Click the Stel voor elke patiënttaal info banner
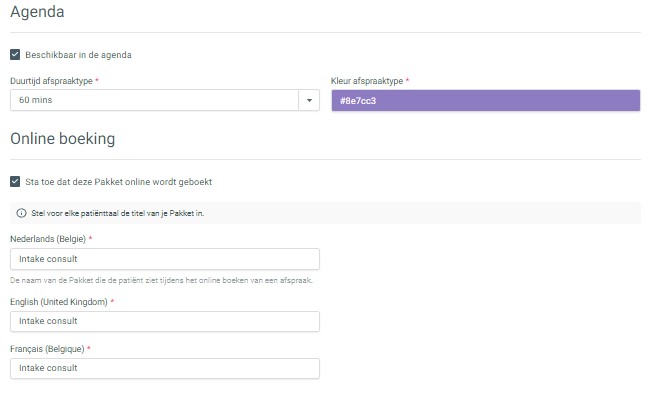 coord(325,213)
